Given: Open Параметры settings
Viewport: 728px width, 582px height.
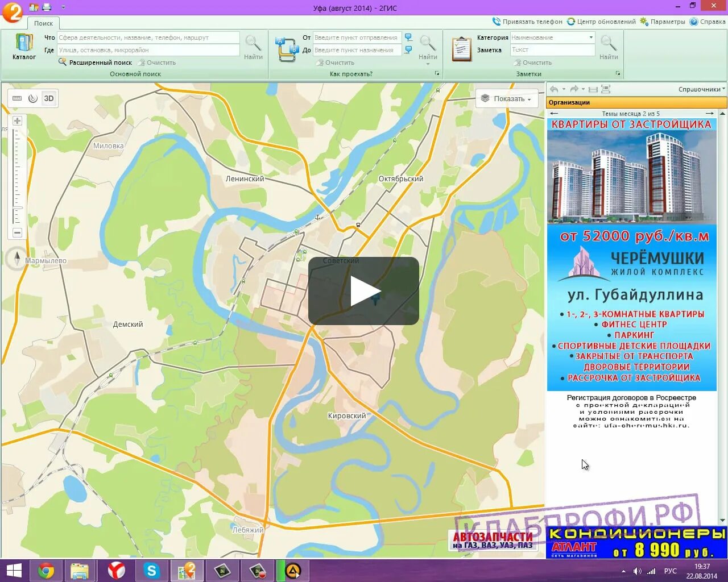Looking at the screenshot, I should 663,22.
